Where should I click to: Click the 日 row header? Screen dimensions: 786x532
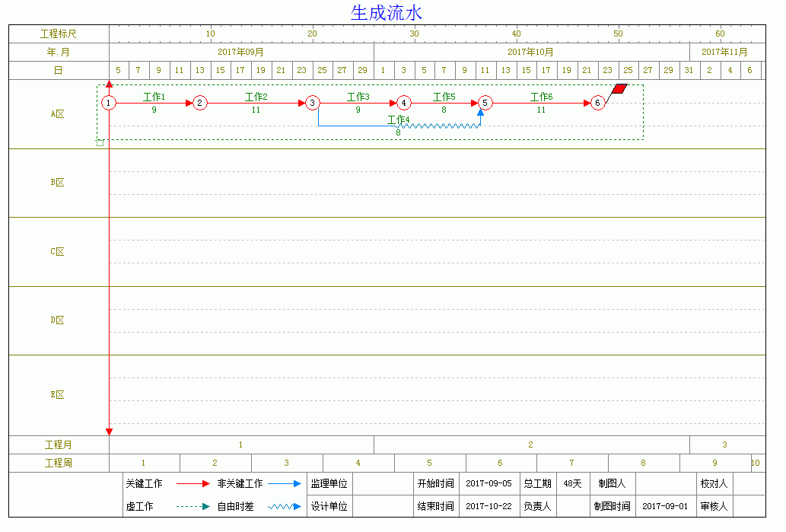point(59,70)
